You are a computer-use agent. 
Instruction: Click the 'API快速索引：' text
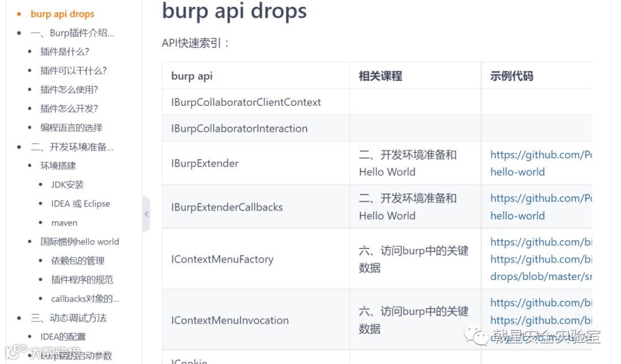195,43
